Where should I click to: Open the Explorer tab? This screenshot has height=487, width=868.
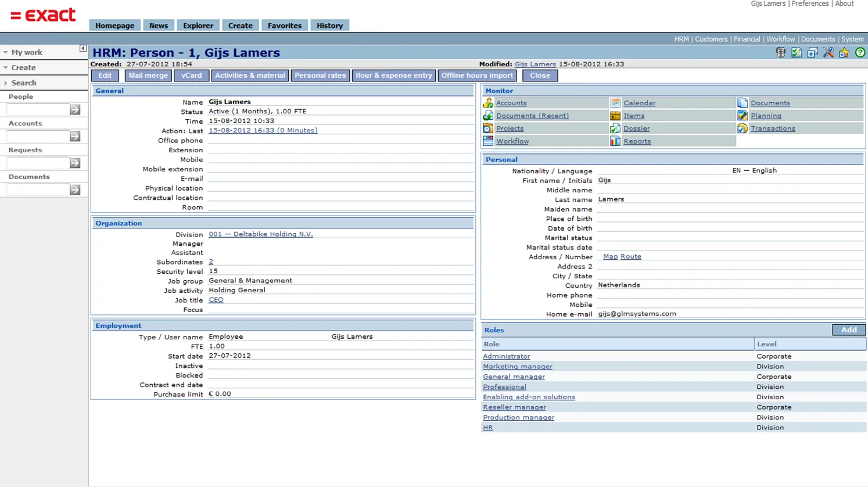pyautogui.click(x=198, y=26)
